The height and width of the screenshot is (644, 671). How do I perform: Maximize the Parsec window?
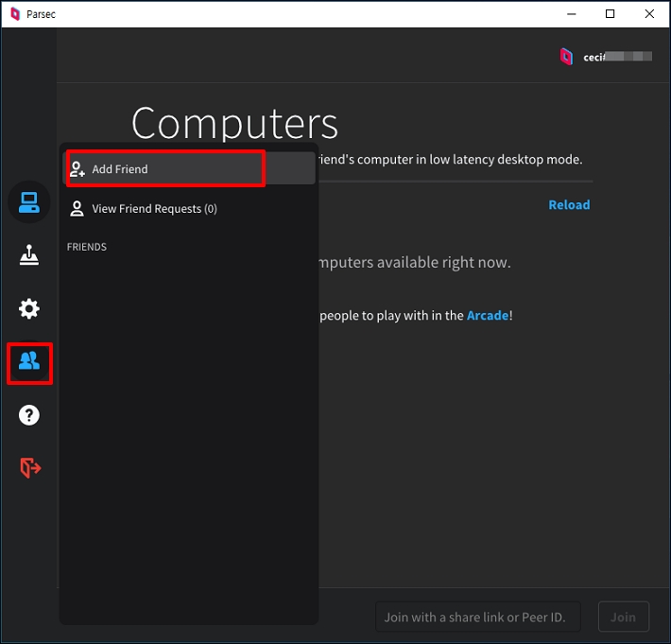click(x=611, y=13)
